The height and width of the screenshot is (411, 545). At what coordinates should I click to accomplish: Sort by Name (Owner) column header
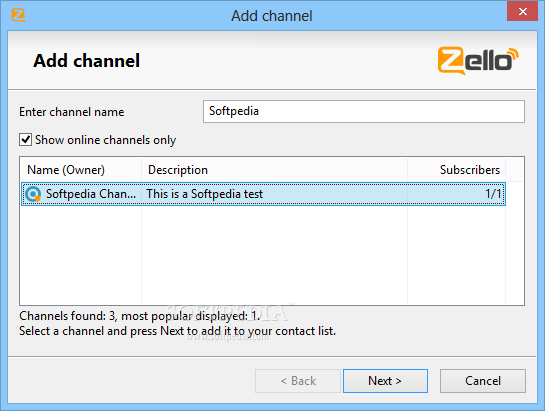(81, 170)
